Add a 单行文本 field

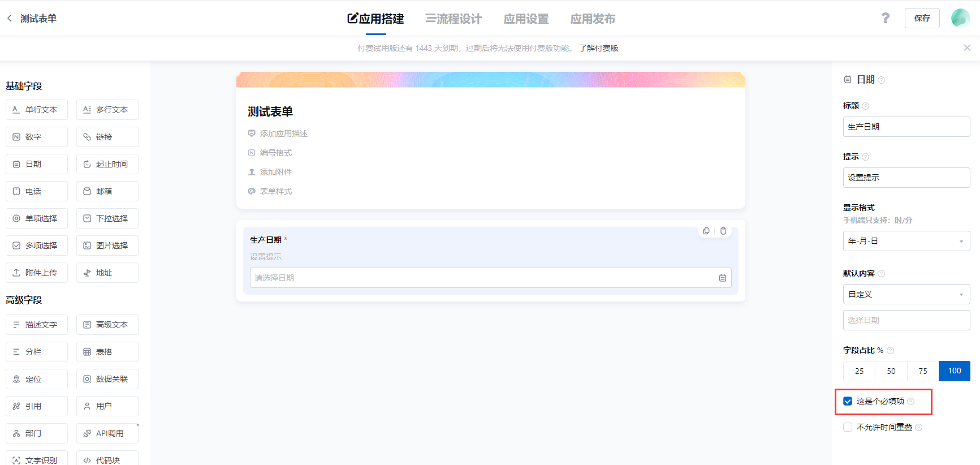[37, 110]
